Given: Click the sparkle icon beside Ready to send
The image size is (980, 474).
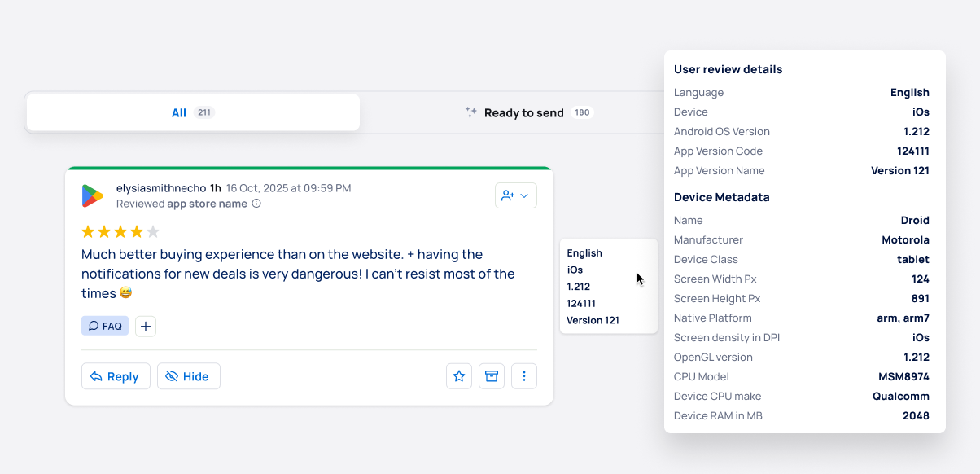Looking at the screenshot, I should pyautogui.click(x=471, y=112).
